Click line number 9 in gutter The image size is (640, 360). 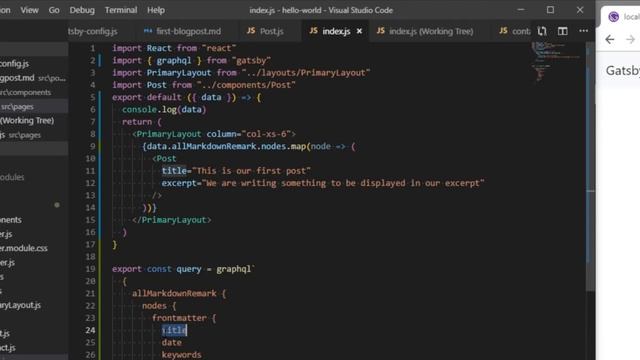93,146
